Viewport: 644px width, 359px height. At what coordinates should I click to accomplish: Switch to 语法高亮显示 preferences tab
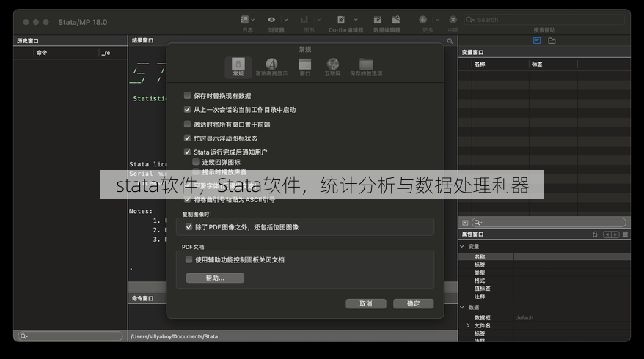click(x=271, y=67)
